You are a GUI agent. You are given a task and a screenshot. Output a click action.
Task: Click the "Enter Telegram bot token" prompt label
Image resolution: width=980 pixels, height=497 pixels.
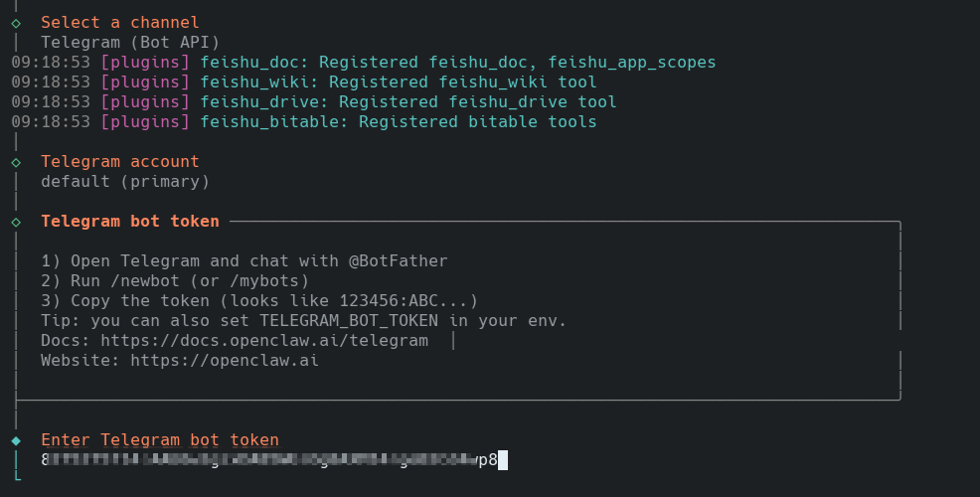point(160,439)
